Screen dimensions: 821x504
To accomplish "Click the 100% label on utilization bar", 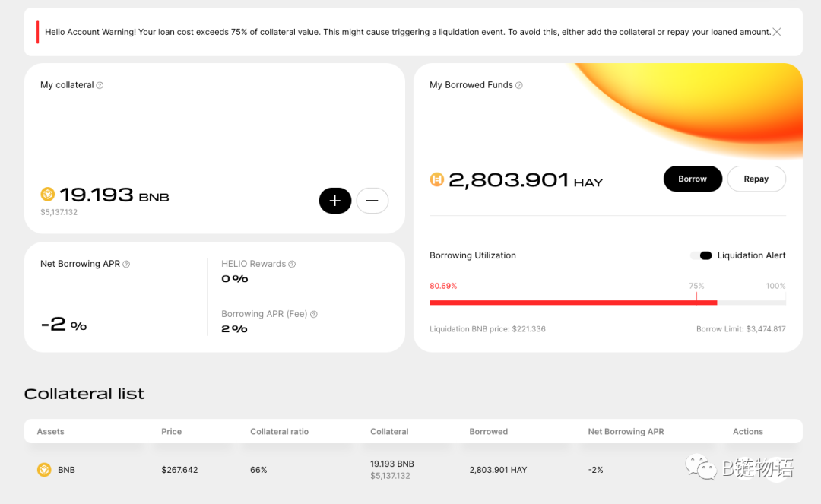I will click(775, 286).
